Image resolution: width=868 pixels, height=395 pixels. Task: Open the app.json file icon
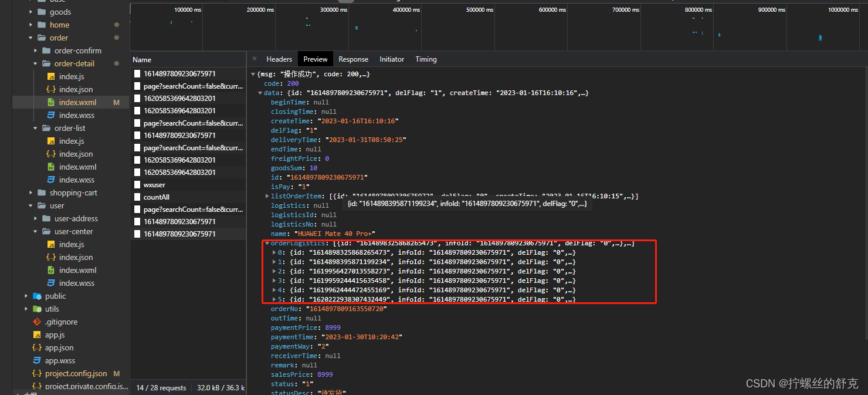[x=37, y=347]
